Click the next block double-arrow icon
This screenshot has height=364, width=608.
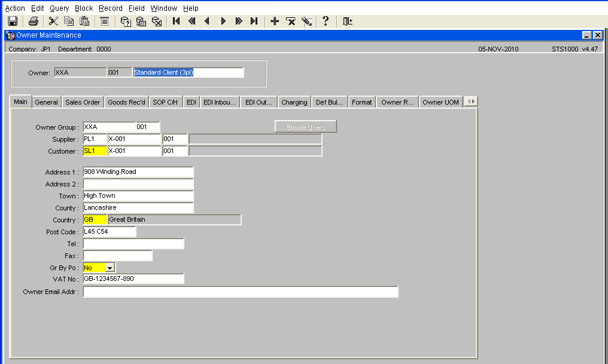[x=238, y=22]
